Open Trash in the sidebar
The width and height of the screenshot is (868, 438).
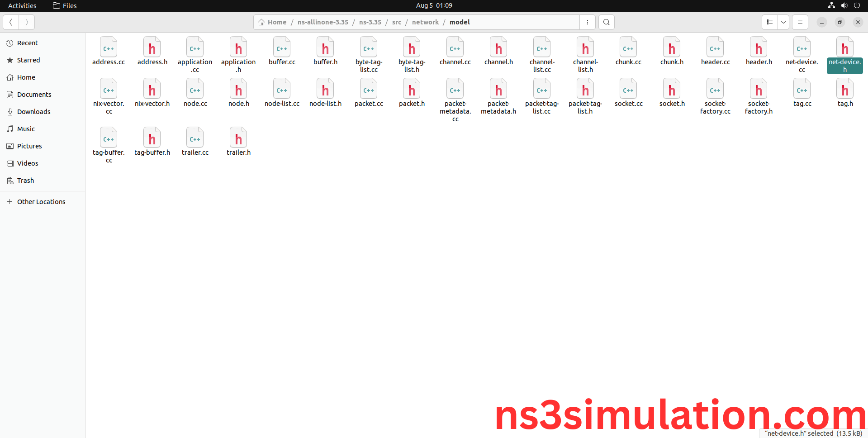click(x=25, y=181)
